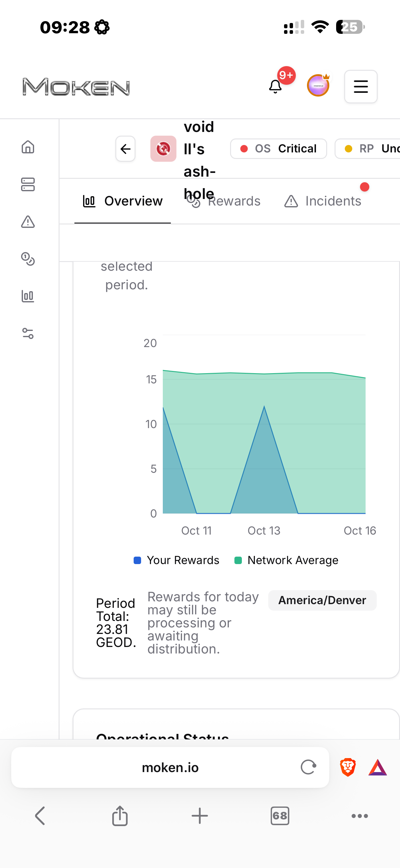Tap the OS Critical status badge
This screenshot has height=868, width=400.
[x=278, y=149]
